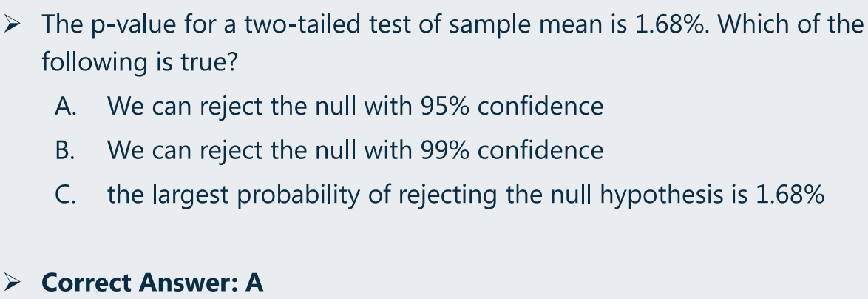Select option letter B
Viewport: 868px width, 299px height.
64,150
